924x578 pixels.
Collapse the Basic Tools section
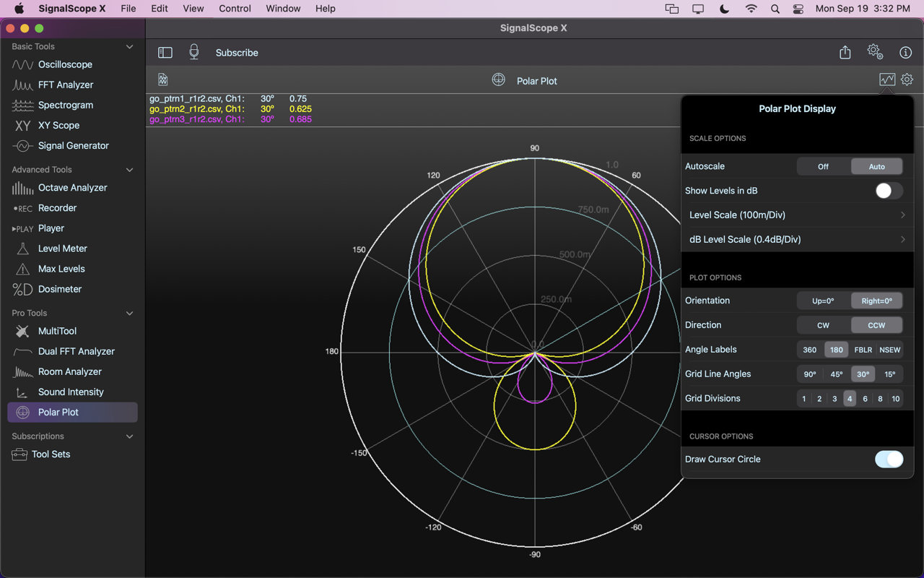(x=129, y=46)
